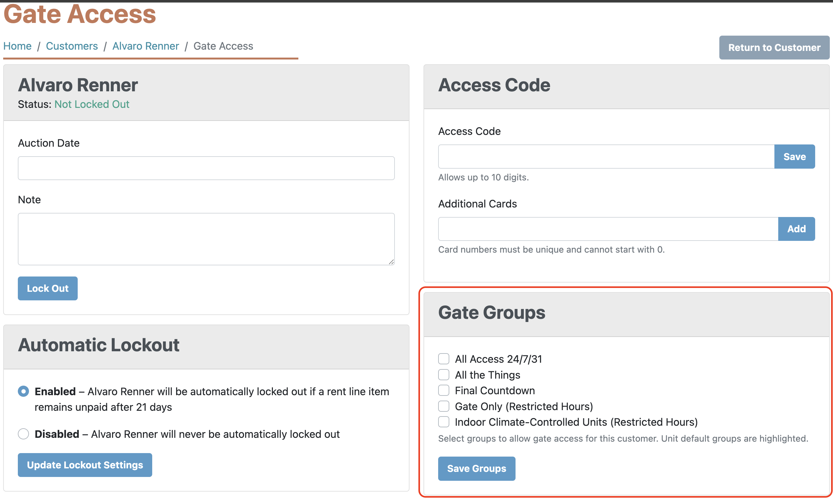The image size is (833, 504).
Task: Check the All Access 24/7/31 checkbox
Action: point(444,359)
